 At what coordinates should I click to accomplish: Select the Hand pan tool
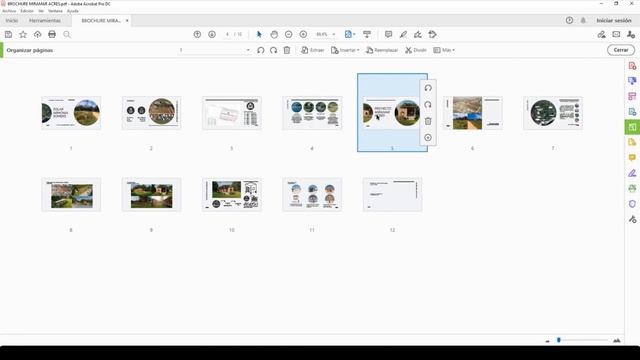(x=274, y=35)
